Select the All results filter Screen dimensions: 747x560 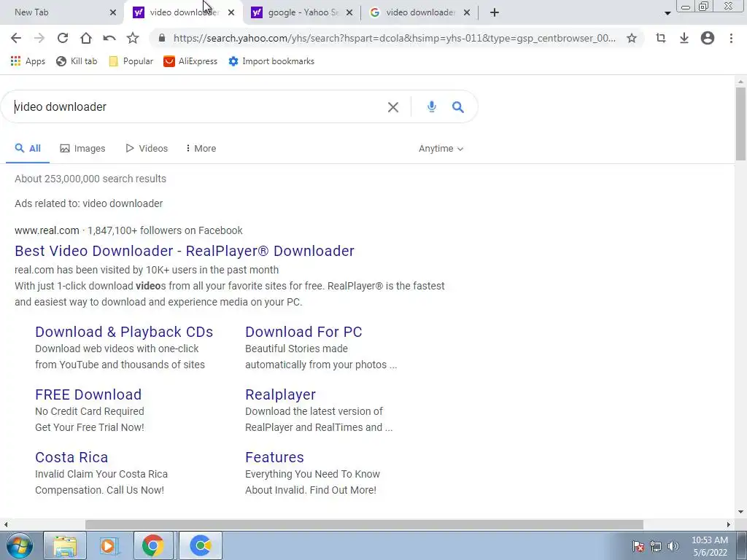[x=28, y=149]
